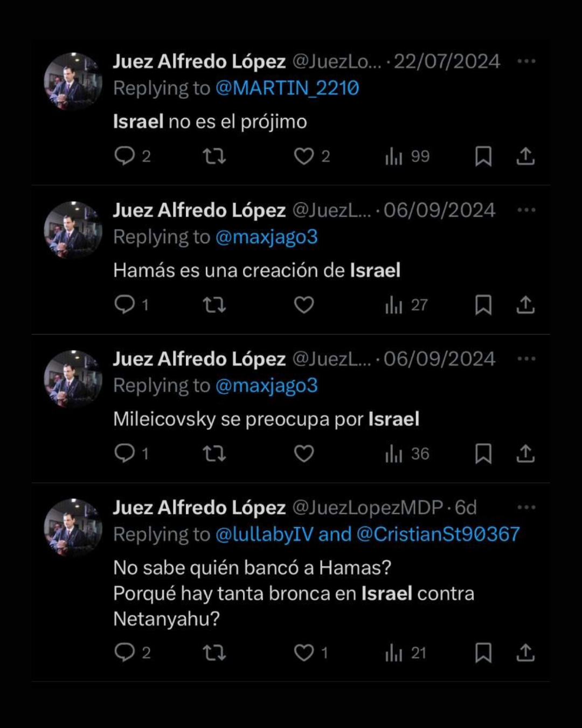Viewport: 582px width, 728px height.
Task: Like the "Hamás es una creación" tweet
Action: coord(304,305)
